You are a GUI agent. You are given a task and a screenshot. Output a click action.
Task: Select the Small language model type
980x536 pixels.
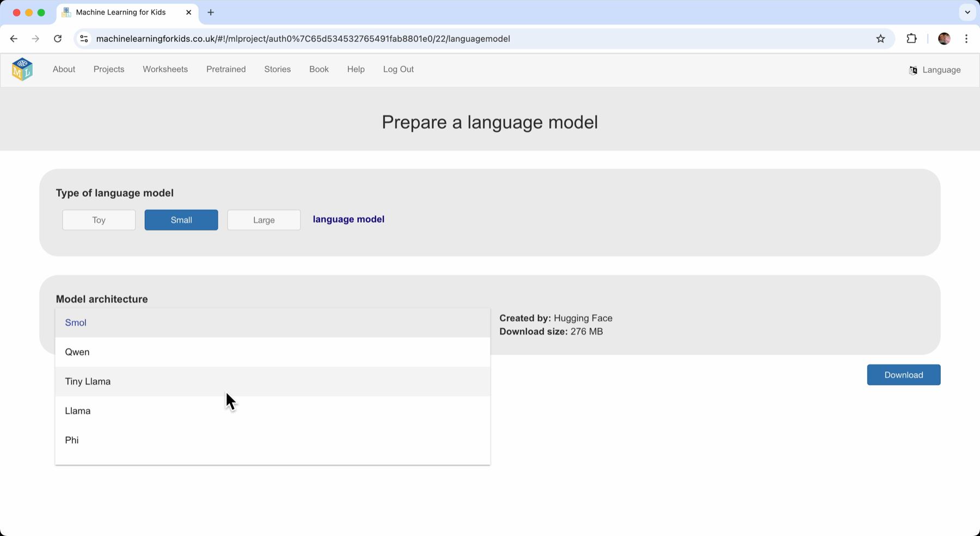tap(181, 220)
